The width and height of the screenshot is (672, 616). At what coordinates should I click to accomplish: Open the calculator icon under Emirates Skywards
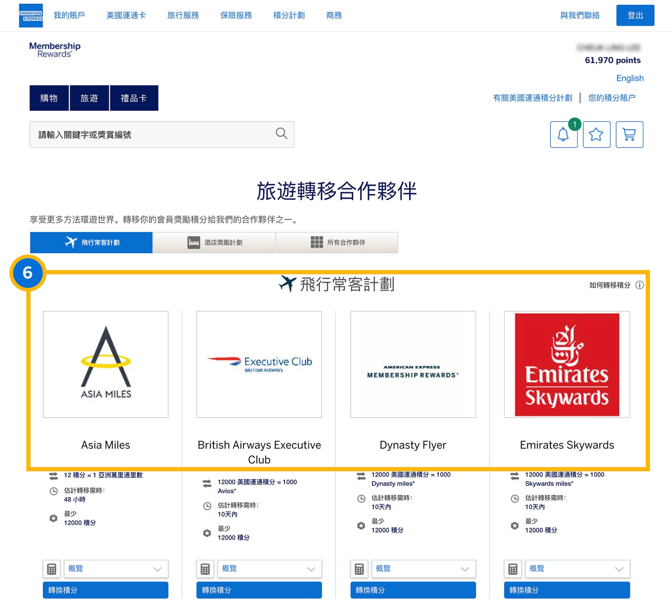[x=513, y=569]
